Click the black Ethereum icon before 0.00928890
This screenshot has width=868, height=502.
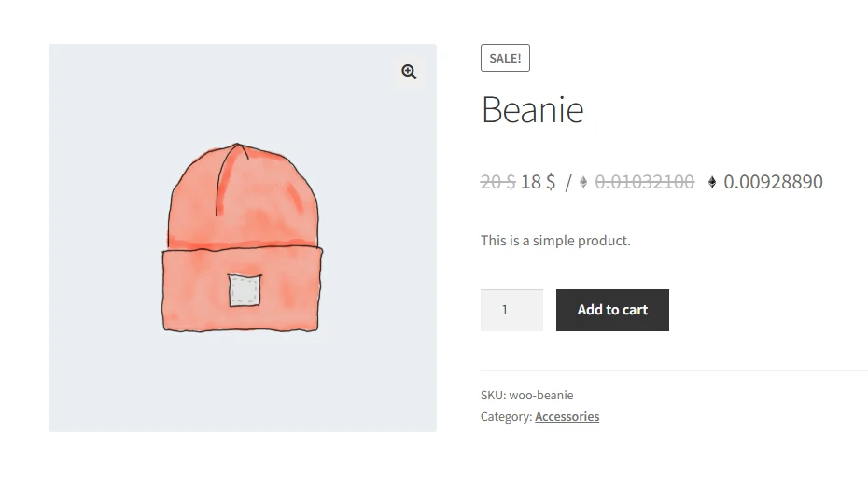click(x=712, y=182)
